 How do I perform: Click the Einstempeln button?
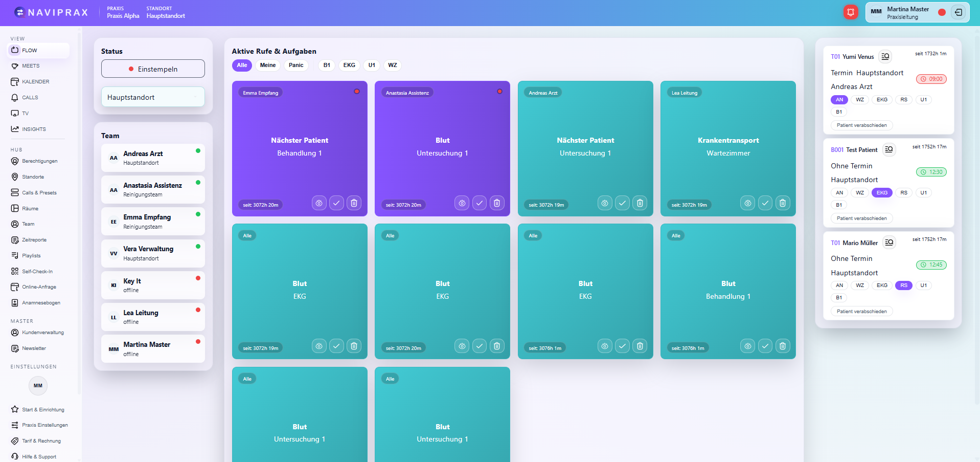click(153, 69)
